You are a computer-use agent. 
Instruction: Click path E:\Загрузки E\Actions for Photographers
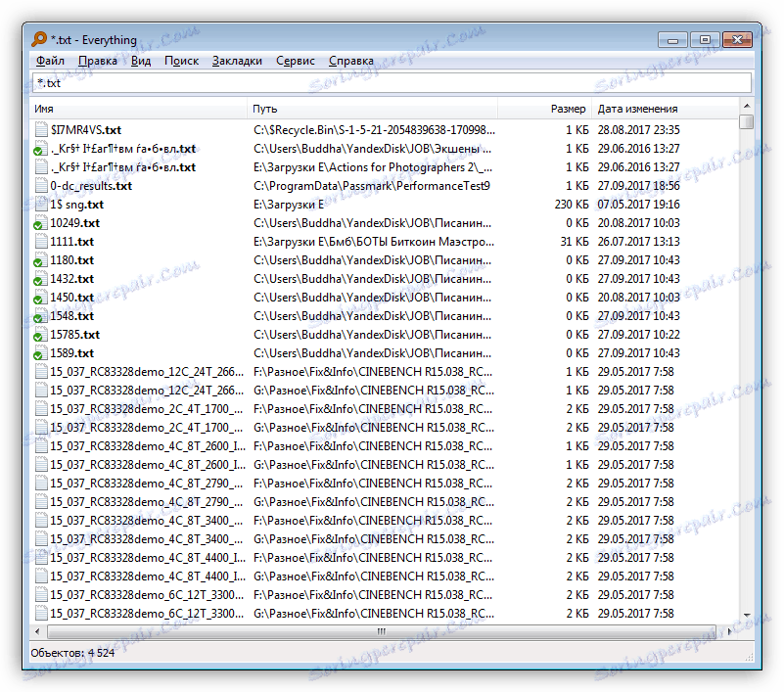[372, 167]
